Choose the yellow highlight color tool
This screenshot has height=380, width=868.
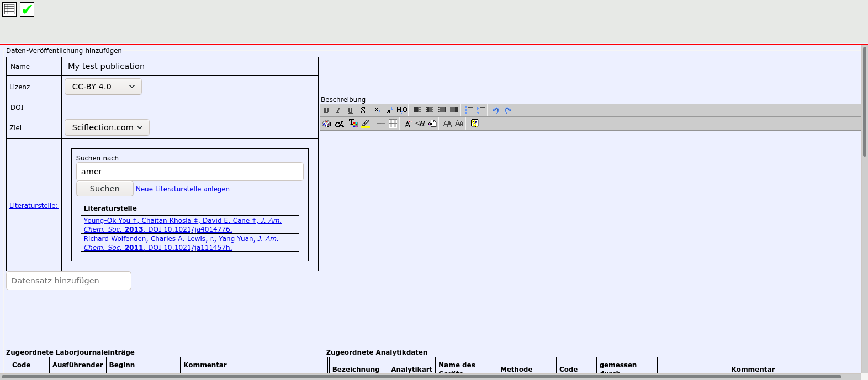[x=366, y=124]
